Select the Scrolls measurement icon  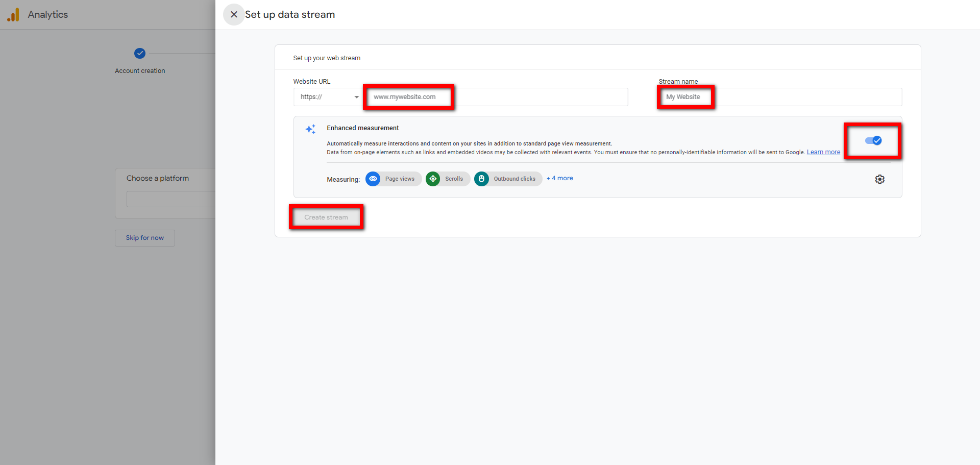433,179
